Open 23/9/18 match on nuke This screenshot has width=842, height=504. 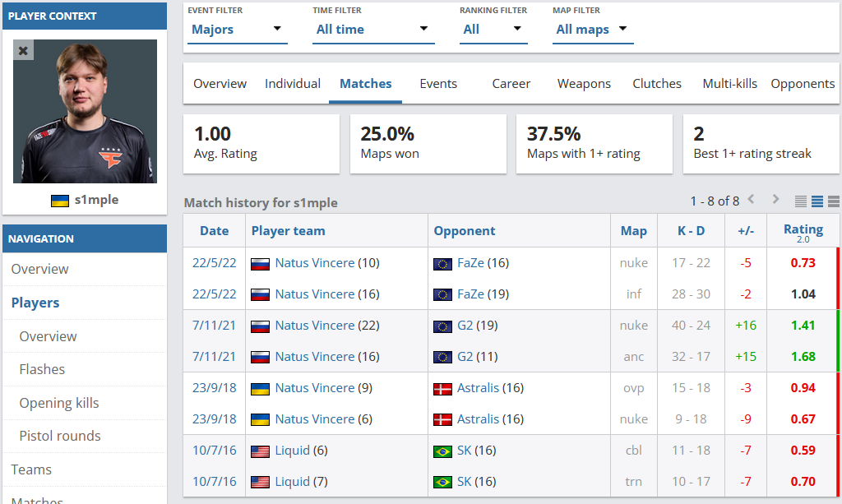point(215,418)
